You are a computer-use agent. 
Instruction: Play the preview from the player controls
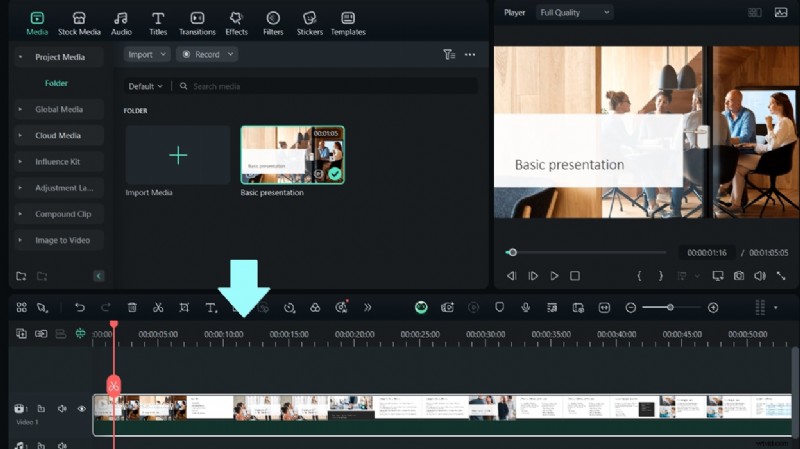554,276
